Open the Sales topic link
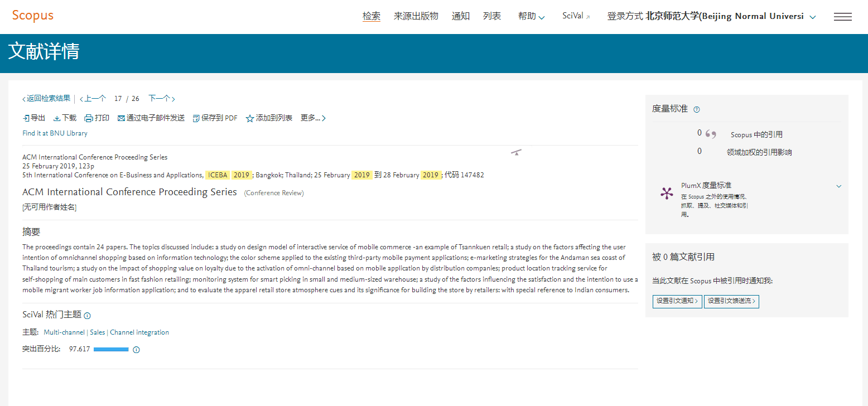The image size is (868, 406). pos(98,332)
